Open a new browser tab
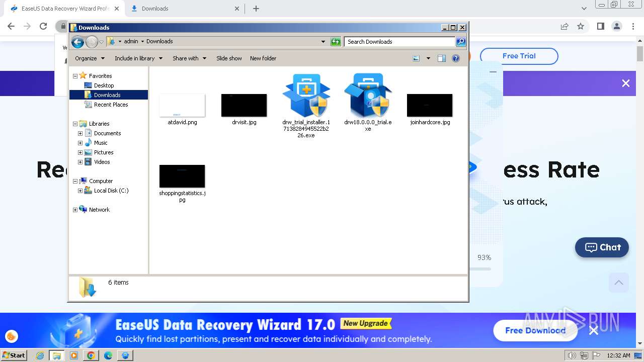The width and height of the screenshot is (644, 362). (x=256, y=9)
